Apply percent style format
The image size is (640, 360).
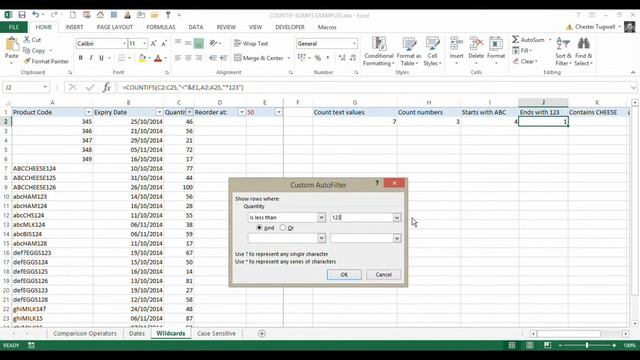coord(318,58)
